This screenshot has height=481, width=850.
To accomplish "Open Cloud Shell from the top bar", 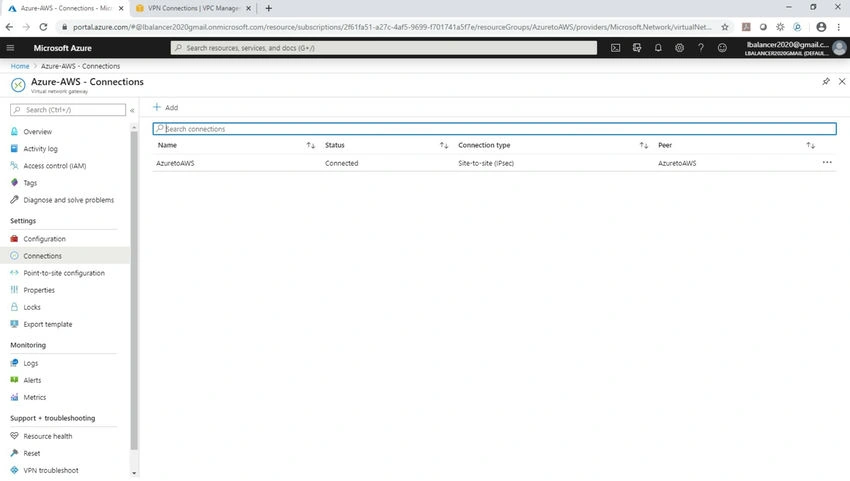I will coord(615,48).
